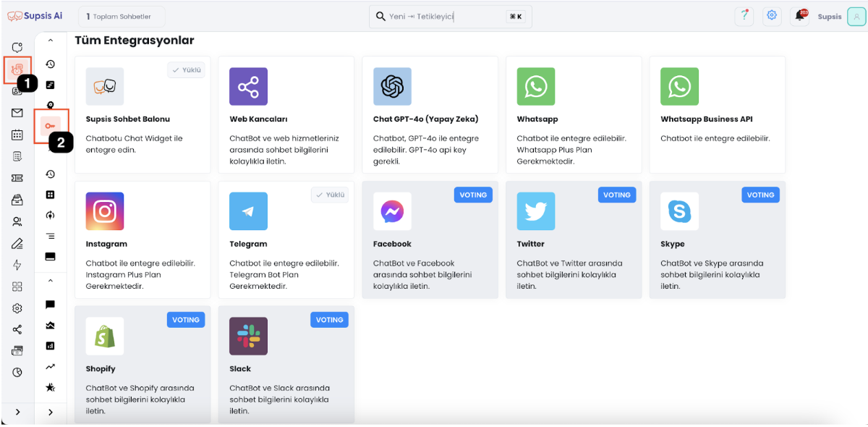Collapse the section with the up-chevron above the solid chat icon
Viewport: 868px width, 427px height.
[x=50, y=280]
